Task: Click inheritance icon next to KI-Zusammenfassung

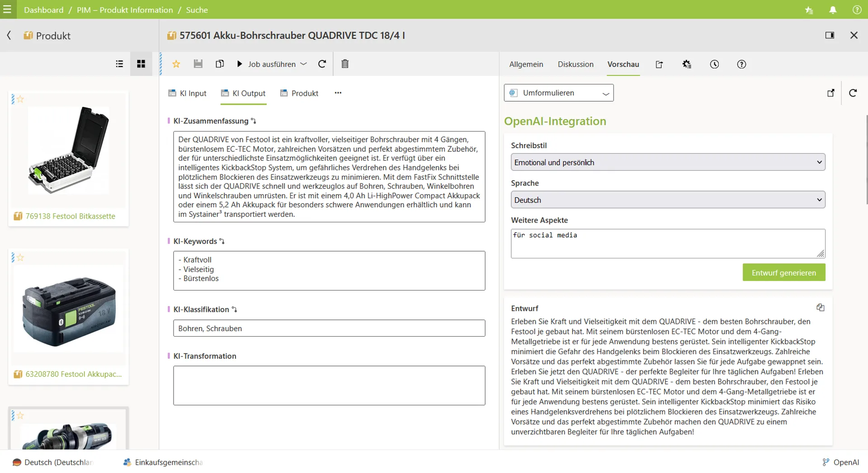Action: (254, 121)
